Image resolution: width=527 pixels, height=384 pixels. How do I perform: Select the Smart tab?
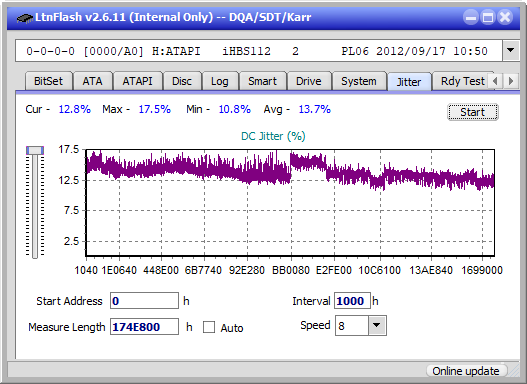point(262,81)
